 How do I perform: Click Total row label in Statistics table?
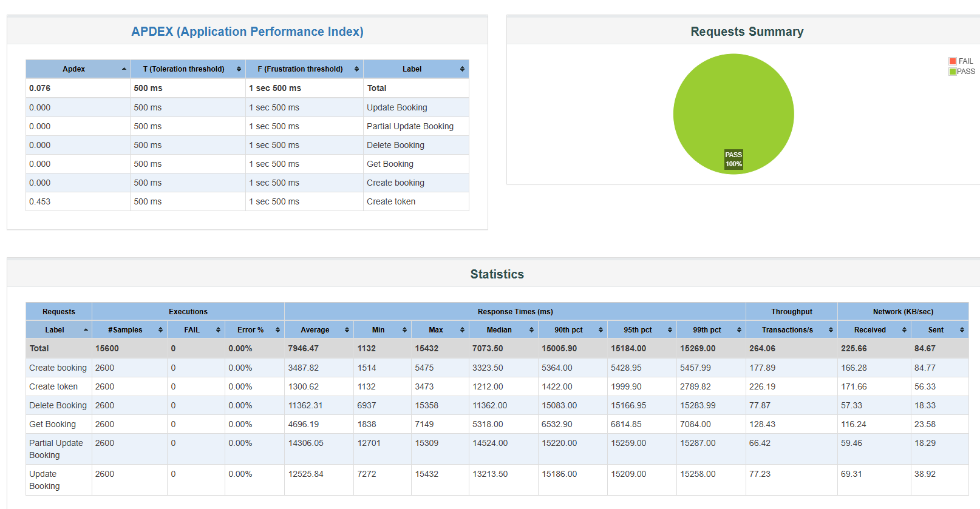tap(39, 348)
